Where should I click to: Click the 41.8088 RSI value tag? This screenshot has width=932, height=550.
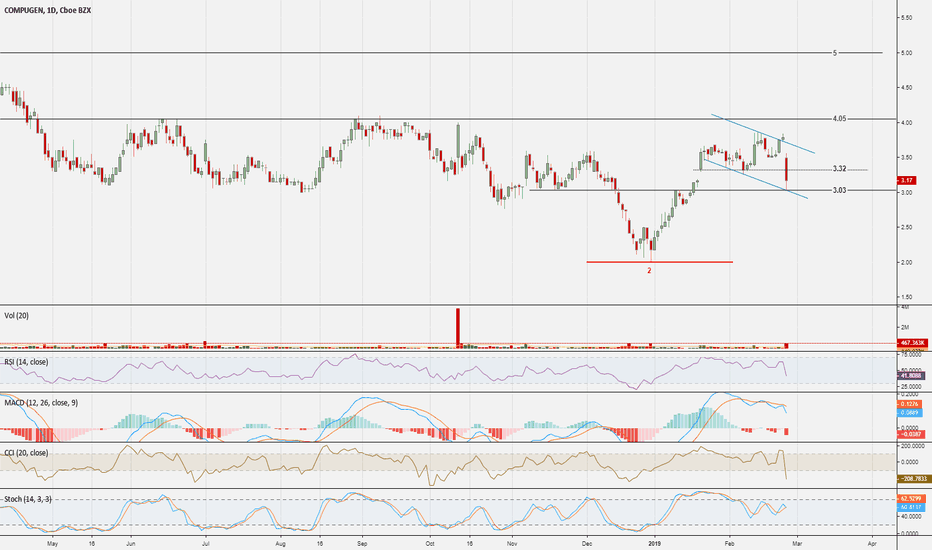point(910,376)
